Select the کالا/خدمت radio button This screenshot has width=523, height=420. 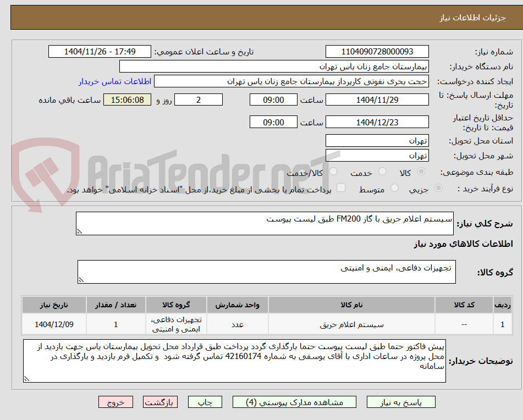point(333,172)
